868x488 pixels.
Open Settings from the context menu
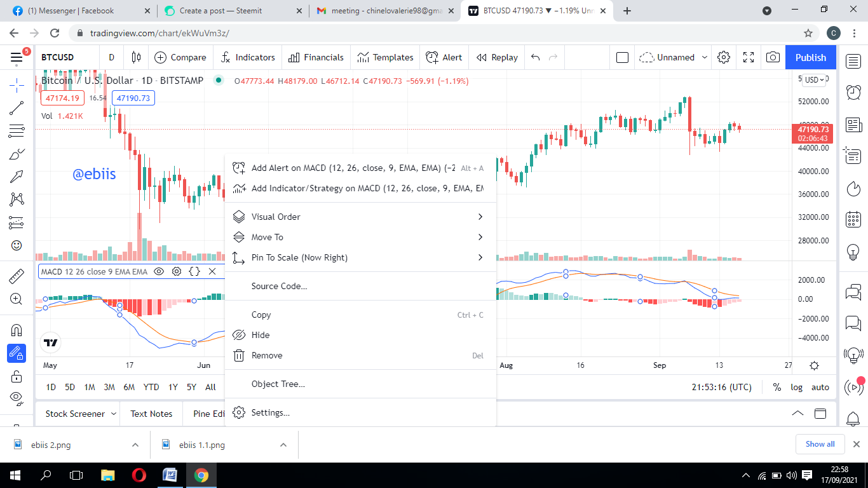[360, 412]
